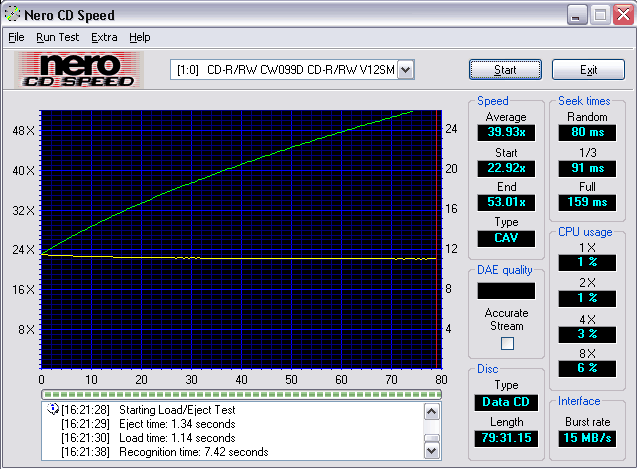The height and width of the screenshot is (469, 637).
Task: Click the 2X CPU usage value 1 %
Action: [x=587, y=298]
